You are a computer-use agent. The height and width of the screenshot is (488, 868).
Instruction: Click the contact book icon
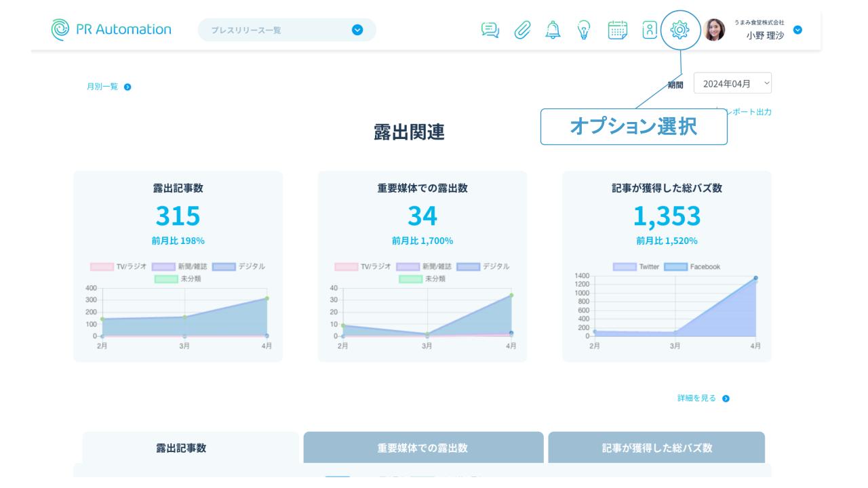pos(649,29)
